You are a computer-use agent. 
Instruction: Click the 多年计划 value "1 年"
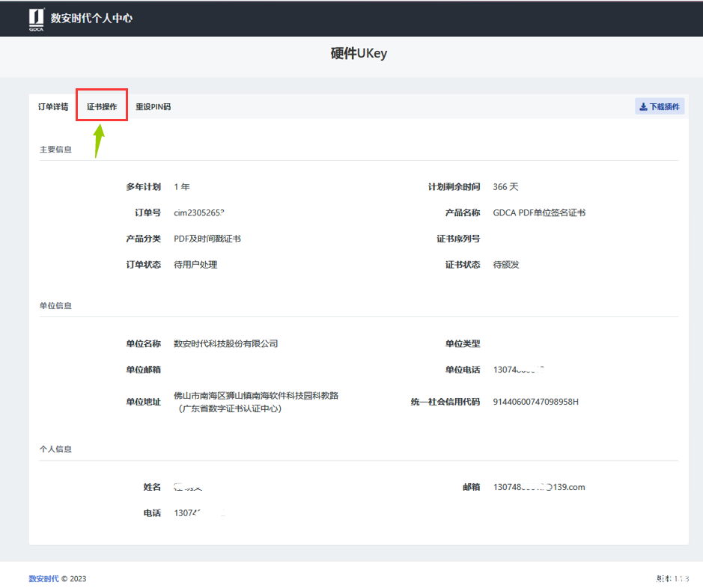(x=182, y=187)
